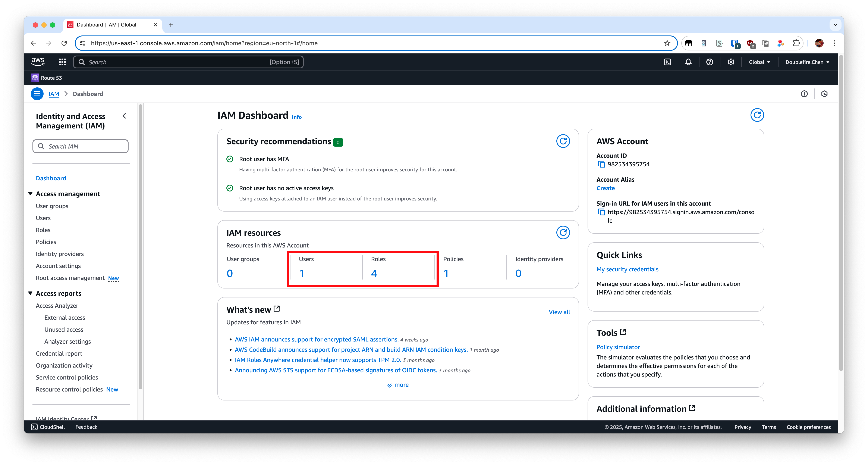Click the AWS logo home icon
Screen dimensions: 868x465
[x=38, y=62]
